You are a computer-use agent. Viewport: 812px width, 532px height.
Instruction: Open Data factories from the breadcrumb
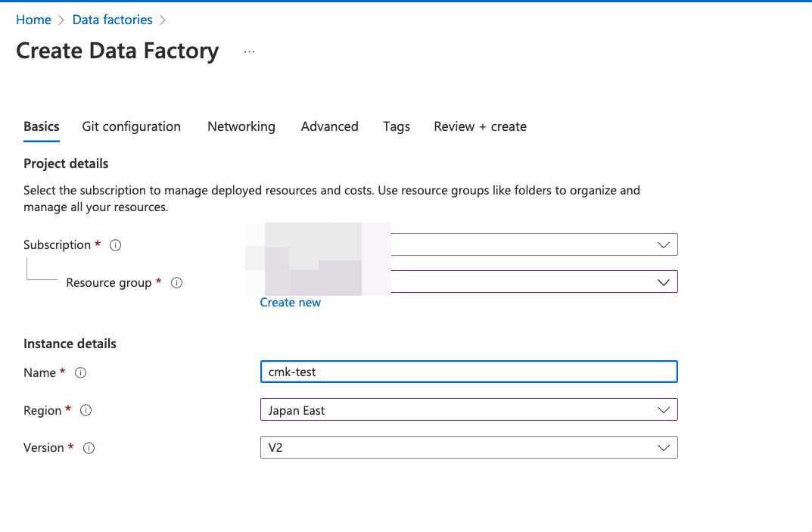112,19
